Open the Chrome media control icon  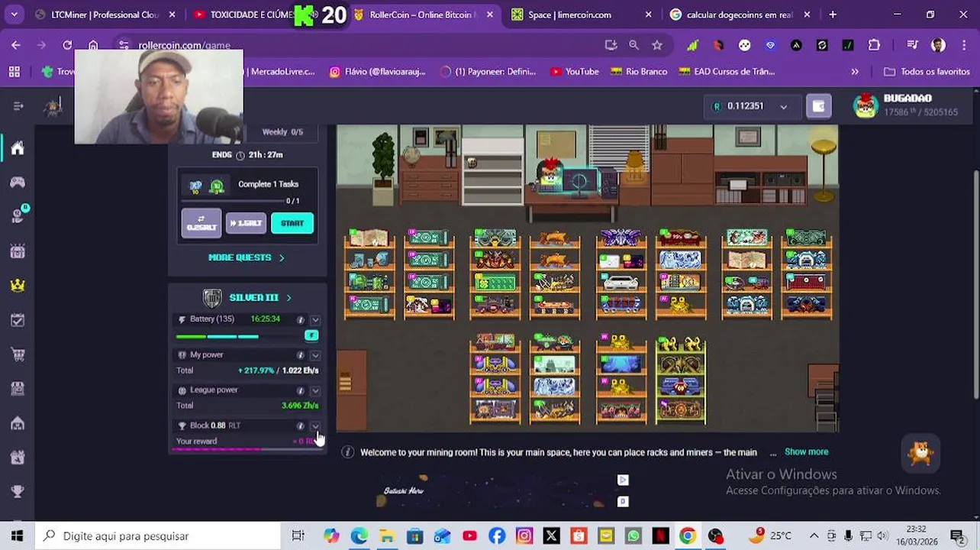(x=912, y=45)
